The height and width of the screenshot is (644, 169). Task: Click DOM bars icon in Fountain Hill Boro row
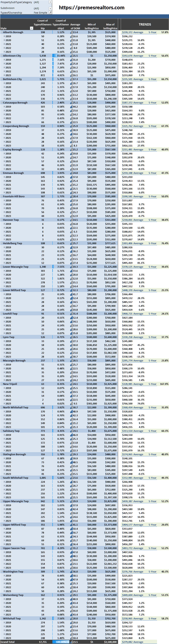click(71, 196)
